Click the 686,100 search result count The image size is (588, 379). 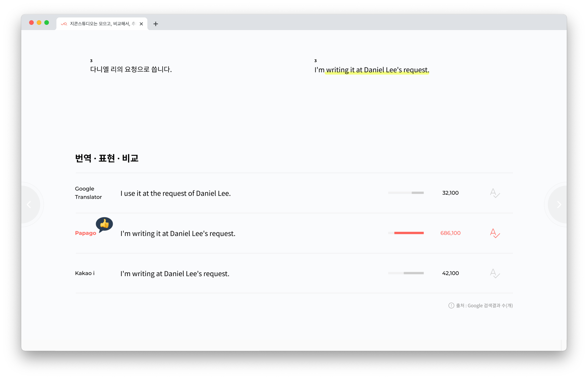pos(450,233)
